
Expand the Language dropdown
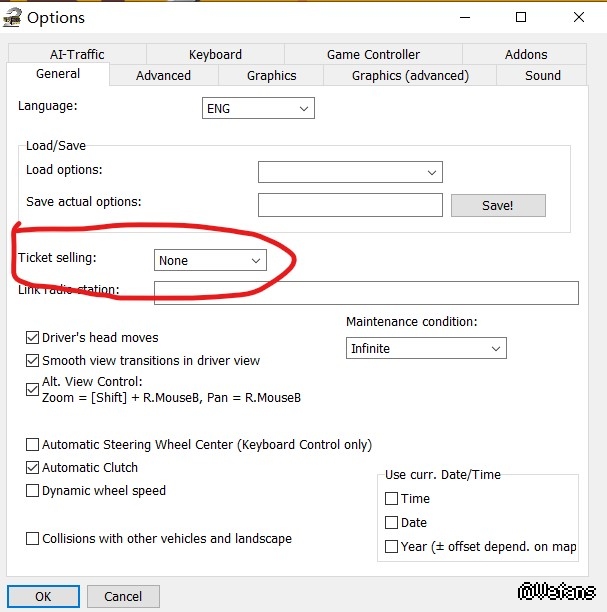pos(258,108)
